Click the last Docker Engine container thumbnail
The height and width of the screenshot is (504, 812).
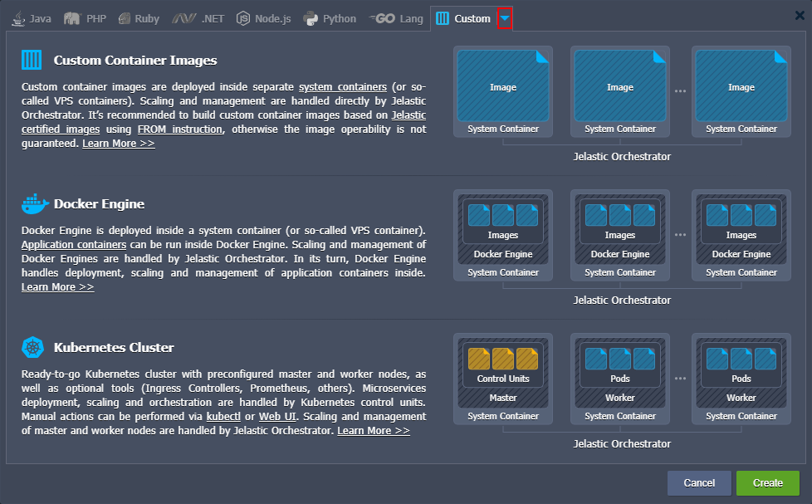[741, 235]
